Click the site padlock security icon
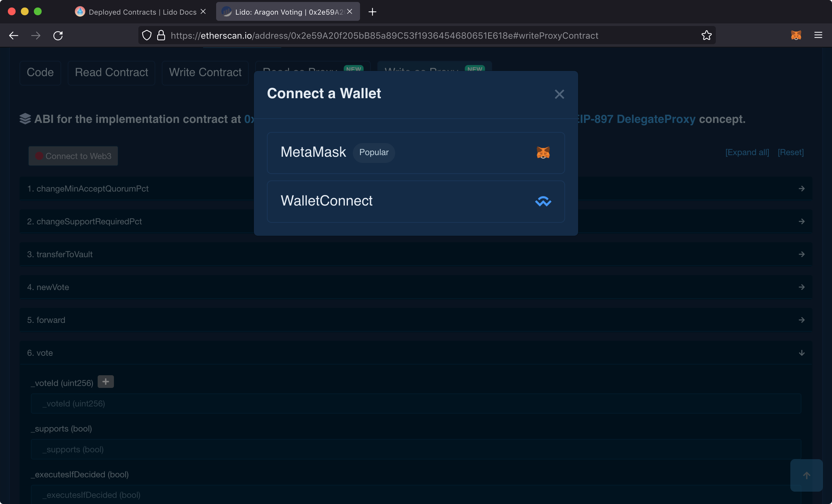The image size is (832, 504). point(161,35)
